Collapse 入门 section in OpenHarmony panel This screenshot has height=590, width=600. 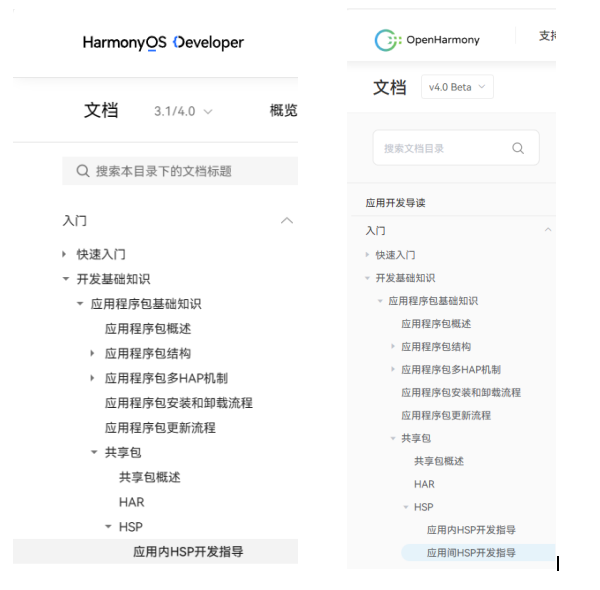click(548, 230)
